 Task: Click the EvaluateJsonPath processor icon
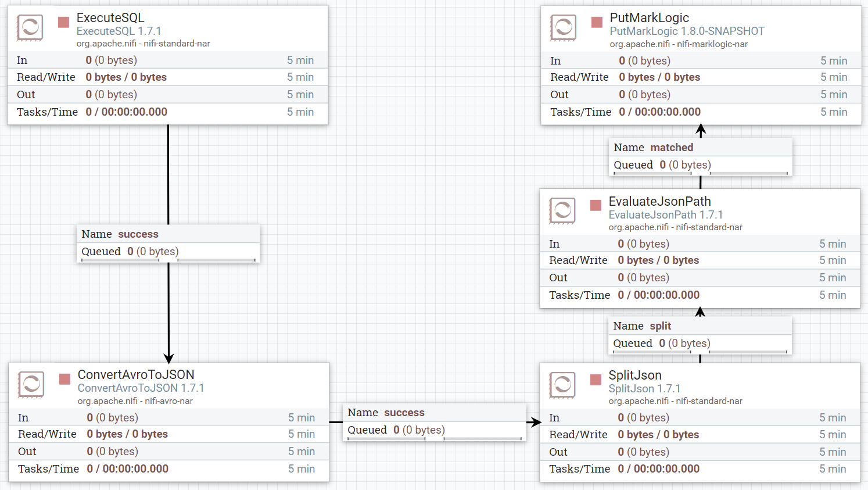tap(562, 210)
